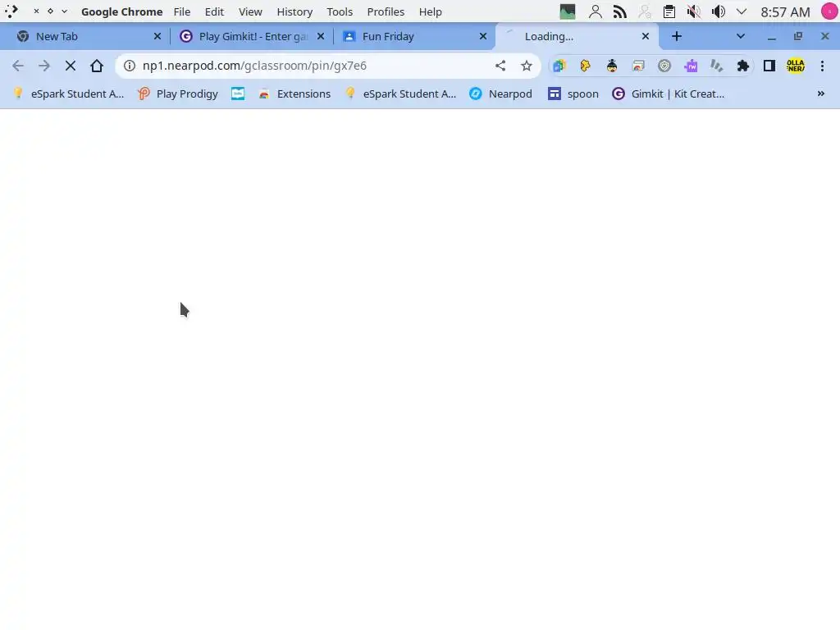Open the second eSpark Student A... bookmark

point(400,94)
